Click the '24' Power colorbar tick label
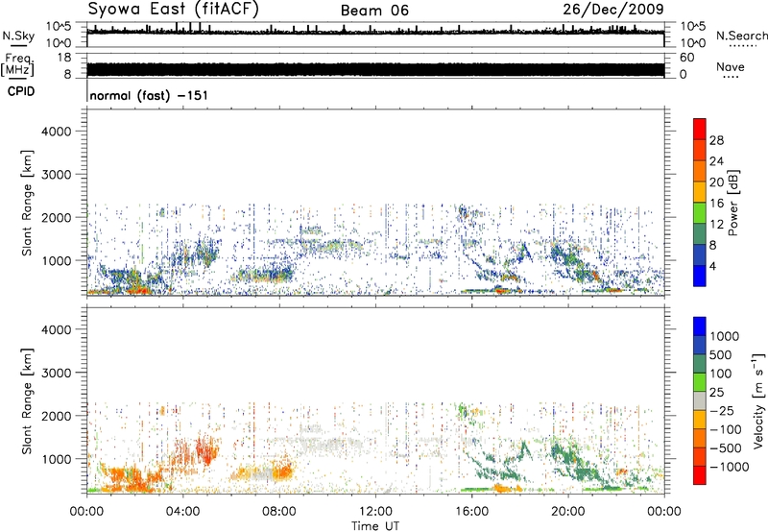768x532 pixels. click(x=716, y=161)
